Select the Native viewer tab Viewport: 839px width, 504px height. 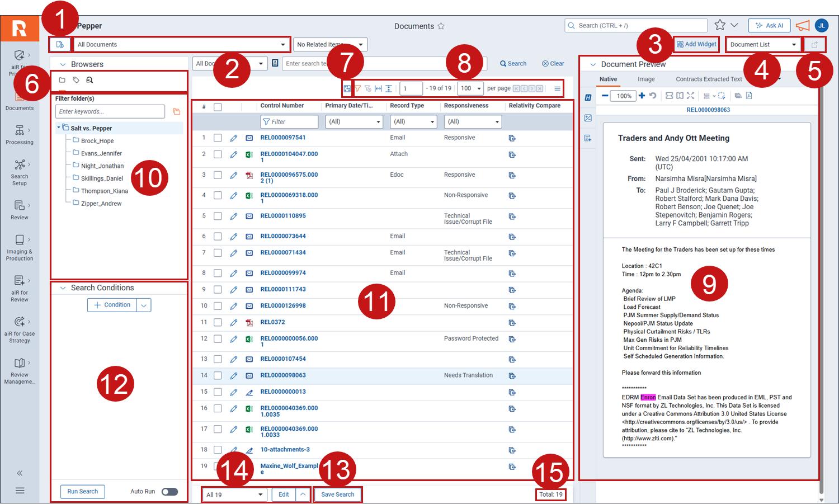(x=609, y=79)
